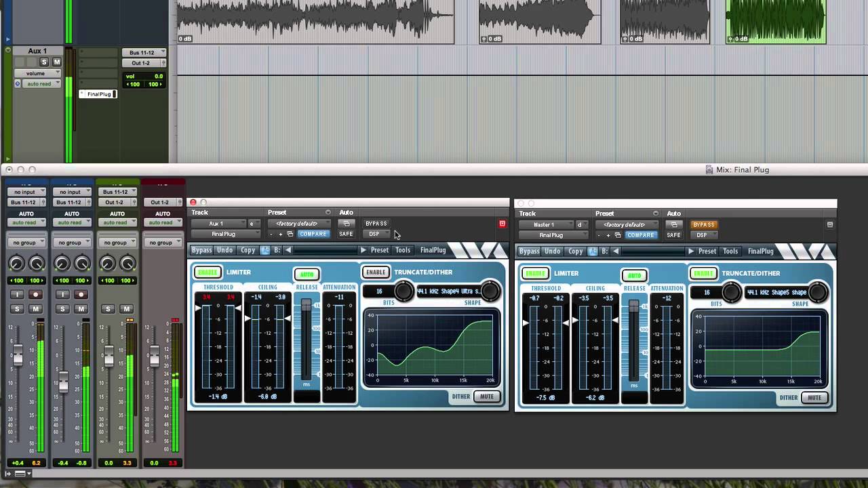Open Master 1 track selector in plugin header
This screenshot has height=488, width=868.
point(546,224)
